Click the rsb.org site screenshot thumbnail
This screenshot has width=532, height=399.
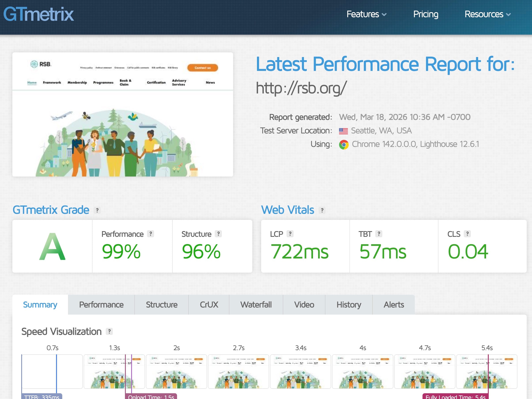click(123, 114)
